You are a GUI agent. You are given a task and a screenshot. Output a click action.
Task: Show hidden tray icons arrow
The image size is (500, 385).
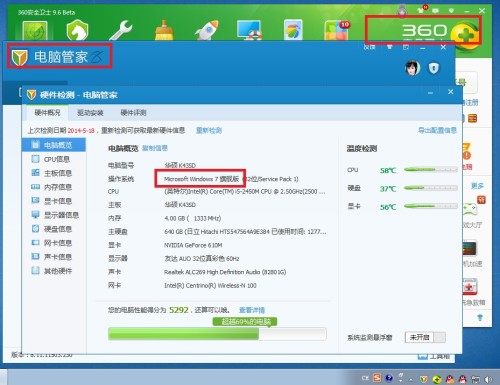click(x=411, y=379)
